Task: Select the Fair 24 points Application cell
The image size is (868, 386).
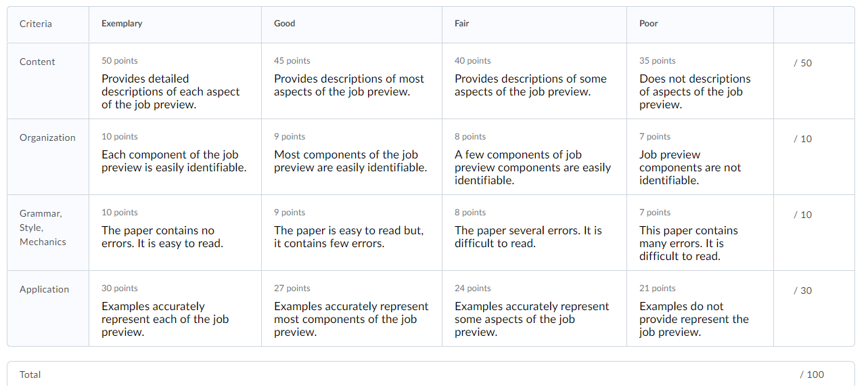Action: pyautogui.click(x=534, y=309)
